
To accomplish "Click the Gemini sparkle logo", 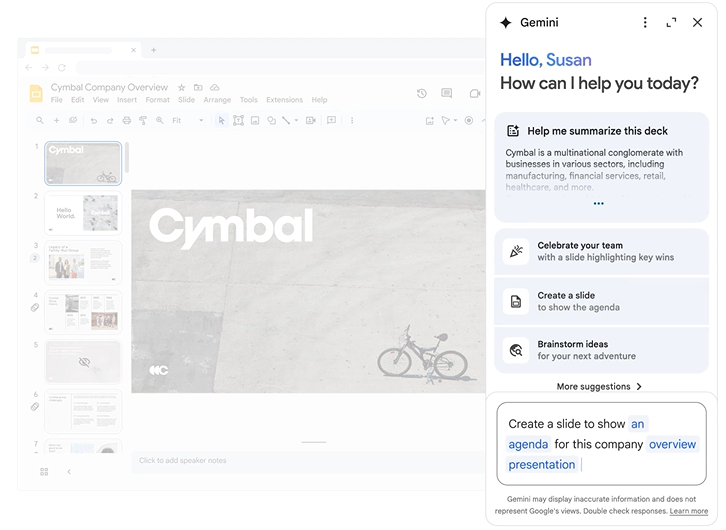I will 506,22.
